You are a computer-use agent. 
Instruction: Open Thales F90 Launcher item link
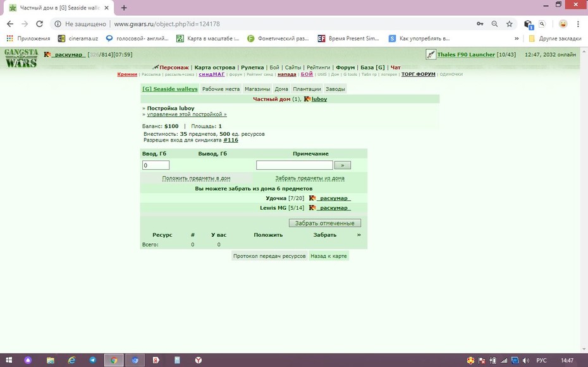[466, 55]
